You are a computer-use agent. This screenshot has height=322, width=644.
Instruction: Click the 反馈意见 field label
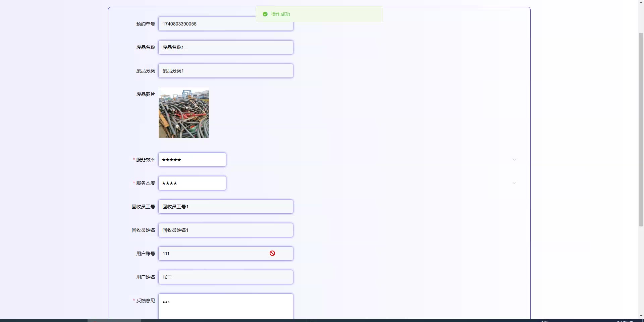click(x=146, y=301)
